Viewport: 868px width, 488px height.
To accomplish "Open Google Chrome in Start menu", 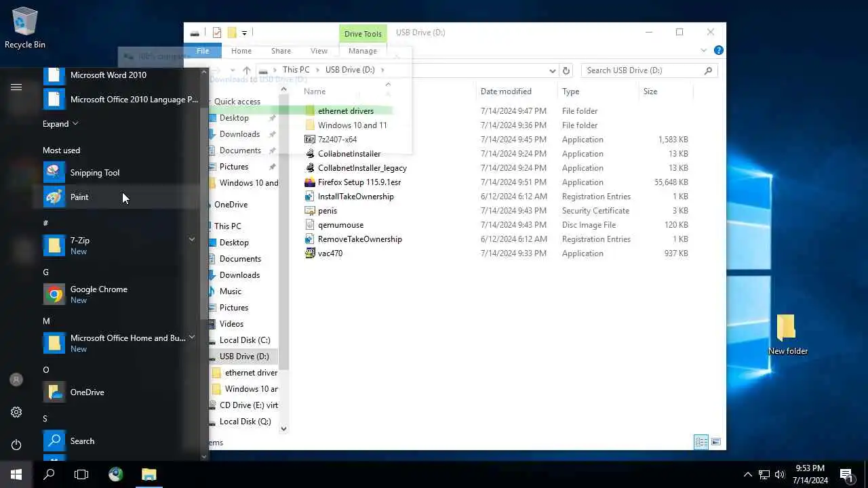I will click(121, 294).
